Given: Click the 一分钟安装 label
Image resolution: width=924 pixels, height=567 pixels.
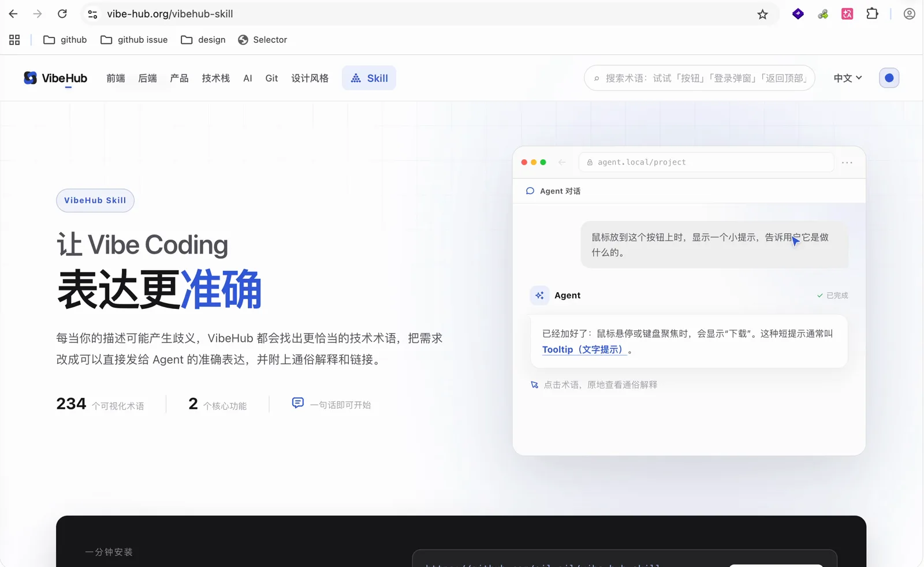Looking at the screenshot, I should coord(109,552).
